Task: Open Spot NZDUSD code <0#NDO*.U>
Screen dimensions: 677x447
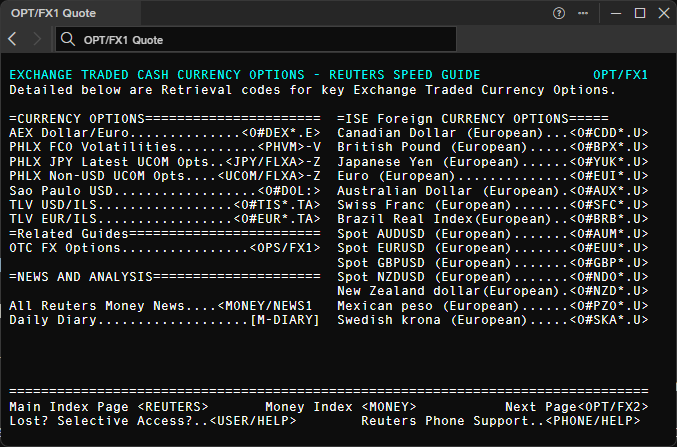Action: [609, 277]
